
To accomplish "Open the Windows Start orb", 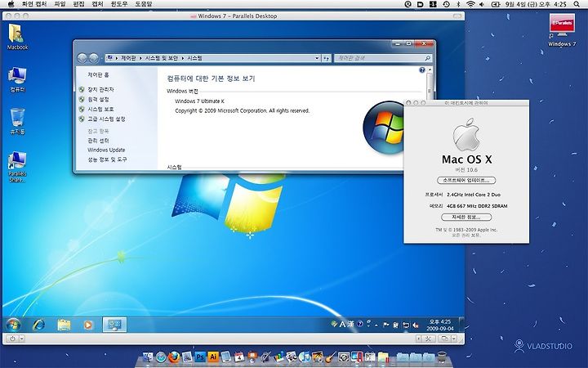I will [13, 325].
